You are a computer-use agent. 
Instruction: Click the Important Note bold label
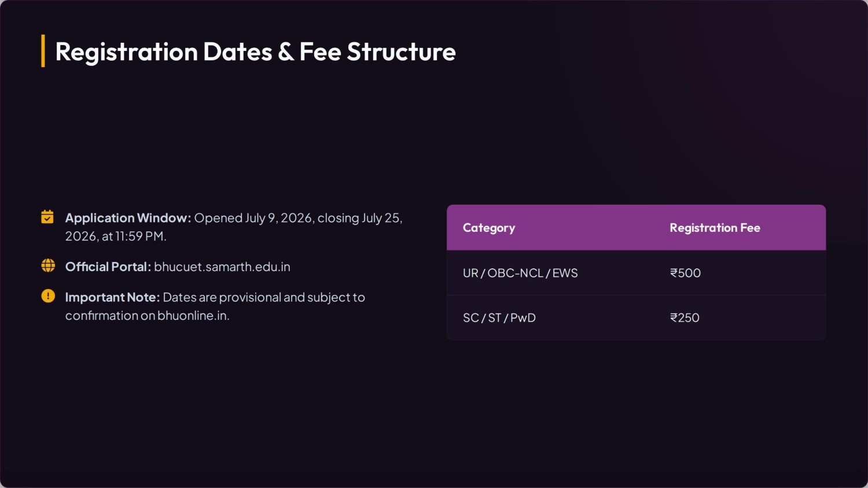coord(112,297)
